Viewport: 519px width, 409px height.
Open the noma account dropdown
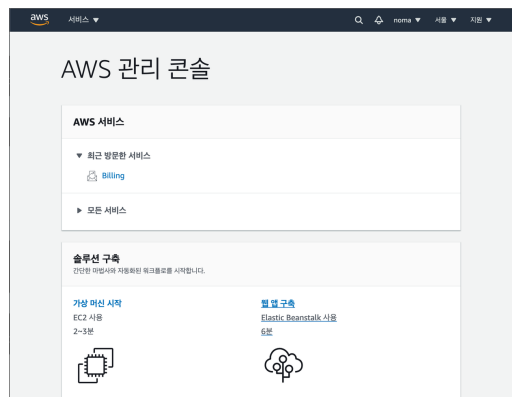pos(407,20)
